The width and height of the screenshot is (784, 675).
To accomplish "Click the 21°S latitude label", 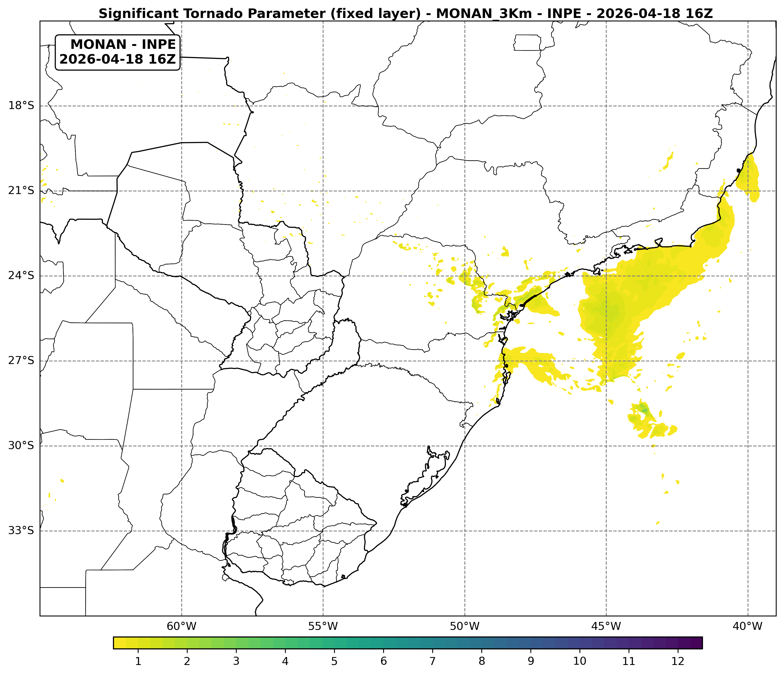I will click(21, 190).
